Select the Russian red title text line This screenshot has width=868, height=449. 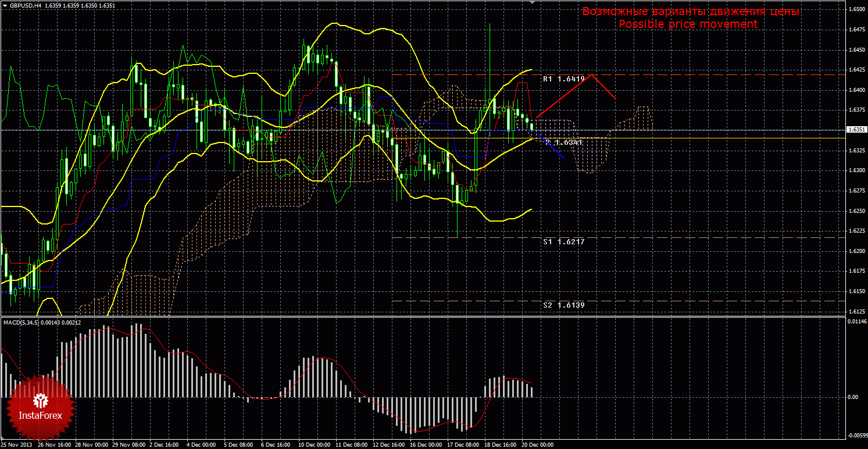coord(691,12)
